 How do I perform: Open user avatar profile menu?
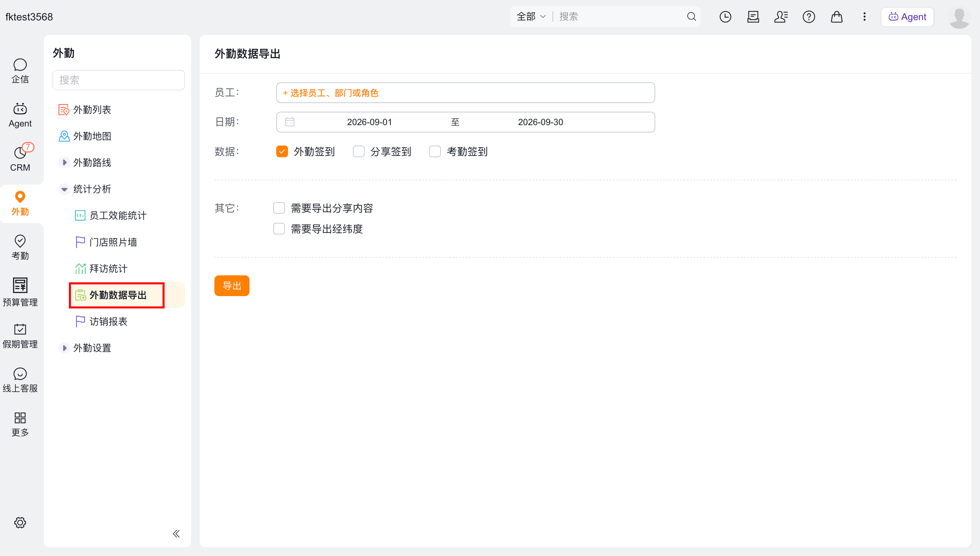(959, 16)
